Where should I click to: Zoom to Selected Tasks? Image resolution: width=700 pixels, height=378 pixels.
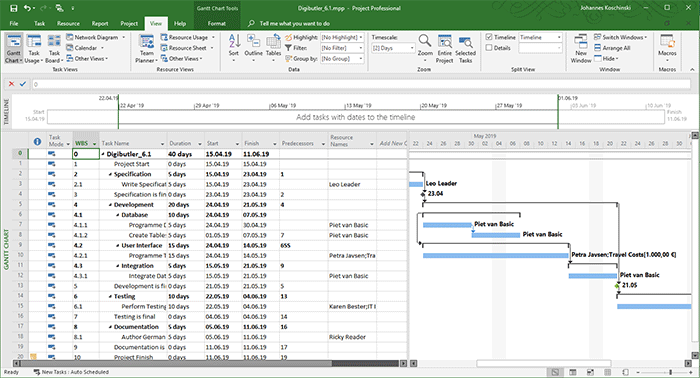tap(465, 48)
